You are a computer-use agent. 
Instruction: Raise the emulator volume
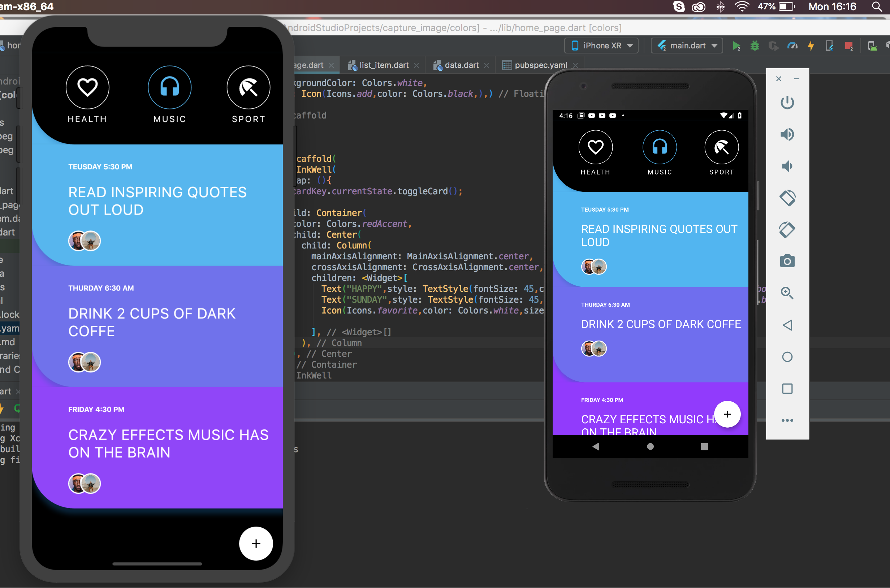click(787, 134)
